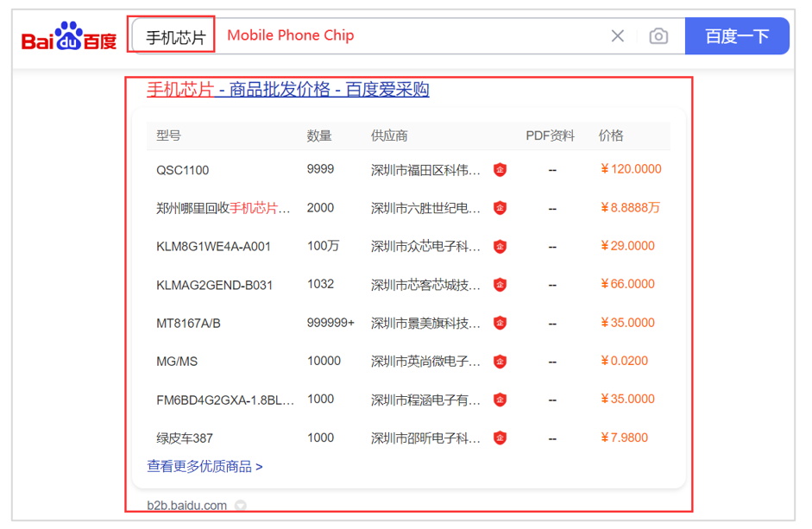Select product 绿皮车387
812x529 pixels.
pos(185,438)
